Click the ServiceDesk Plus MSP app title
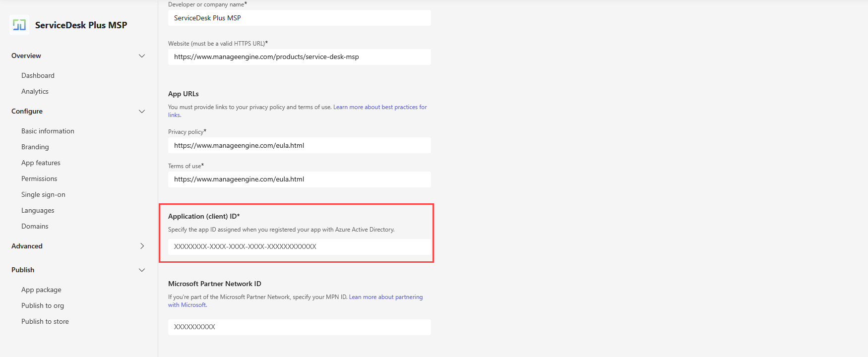Image resolution: width=868 pixels, height=357 pixels. pos(81,25)
